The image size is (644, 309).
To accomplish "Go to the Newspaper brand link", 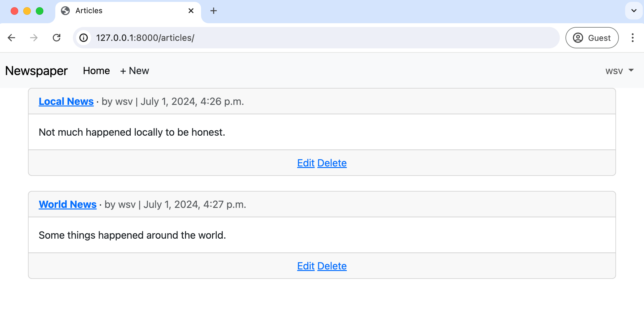I will 36,71.
